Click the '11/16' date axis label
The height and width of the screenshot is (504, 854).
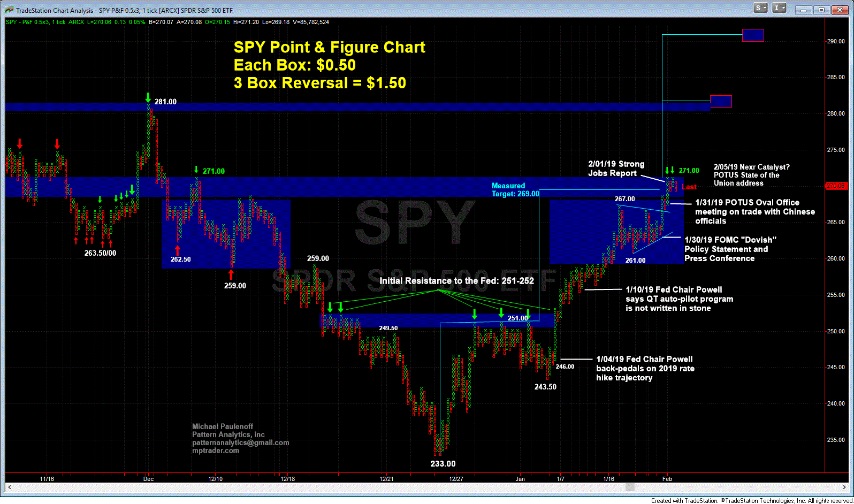(47, 479)
